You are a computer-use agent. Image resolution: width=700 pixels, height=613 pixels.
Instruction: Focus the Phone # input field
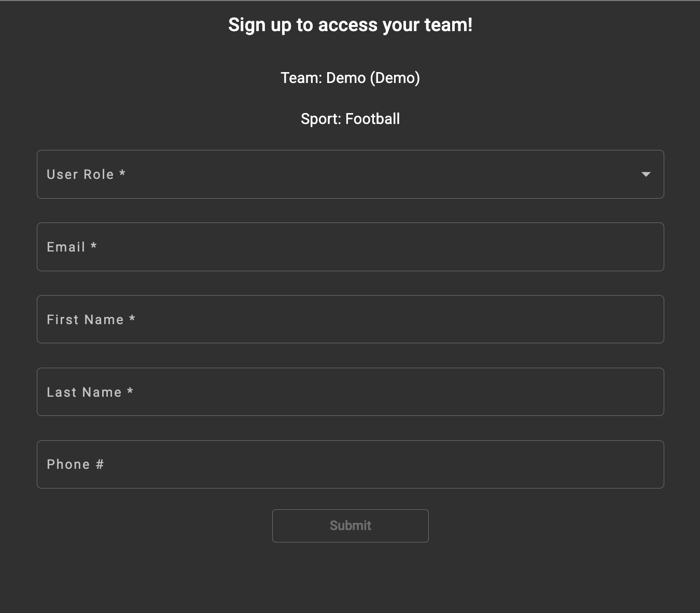[x=351, y=464]
